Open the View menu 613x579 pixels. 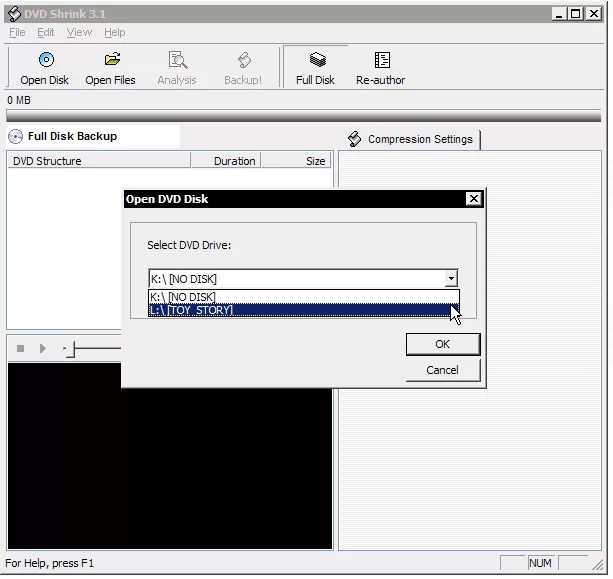click(x=79, y=32)
